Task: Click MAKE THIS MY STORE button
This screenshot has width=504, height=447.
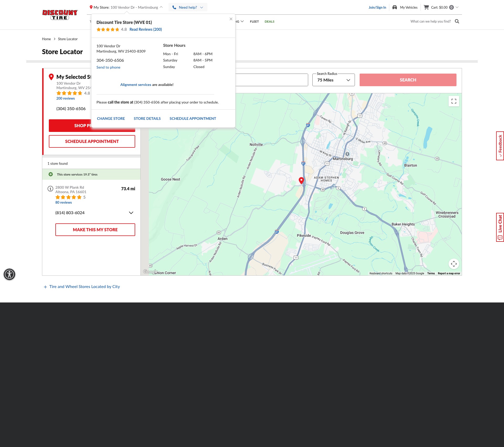Action: [95, 230]
